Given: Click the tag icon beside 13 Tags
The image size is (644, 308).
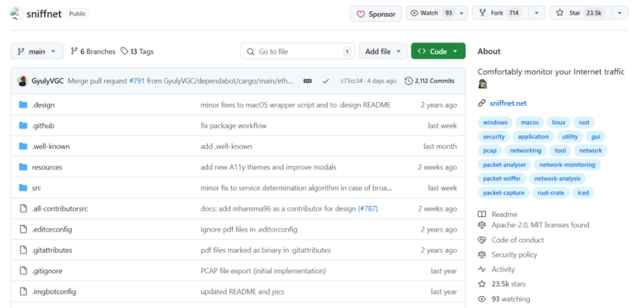Looking at the screenshot, I should click(124, 52).
